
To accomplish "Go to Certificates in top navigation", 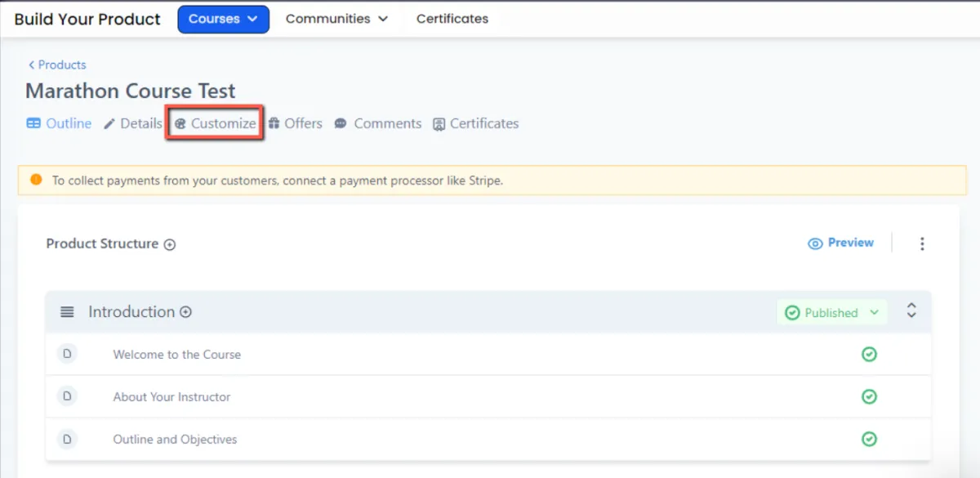I will point(452,19).
